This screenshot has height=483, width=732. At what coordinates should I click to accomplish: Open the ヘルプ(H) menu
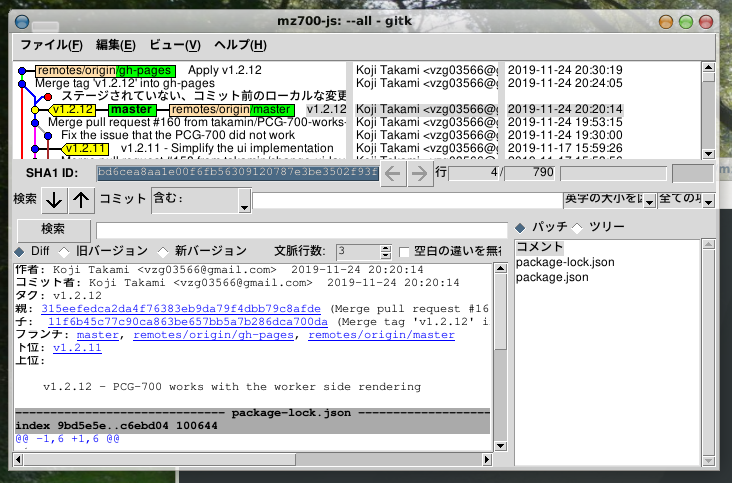tap(240, 45)
